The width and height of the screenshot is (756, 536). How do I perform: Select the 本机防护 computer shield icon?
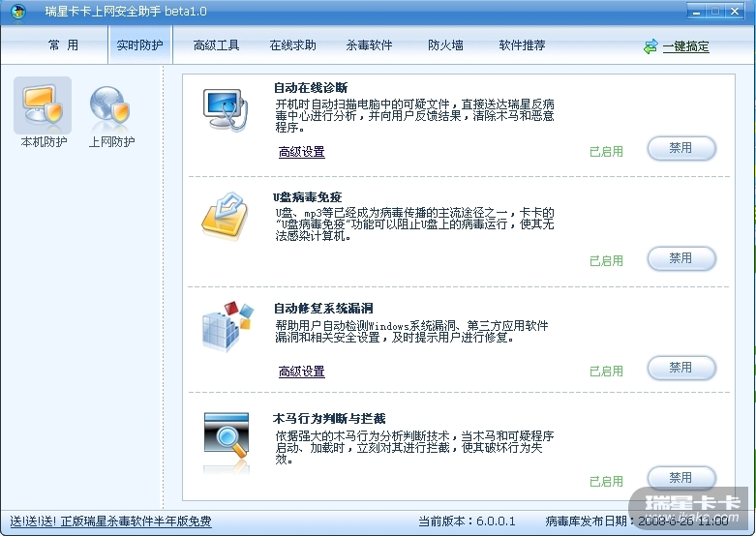tap(43, 105)
